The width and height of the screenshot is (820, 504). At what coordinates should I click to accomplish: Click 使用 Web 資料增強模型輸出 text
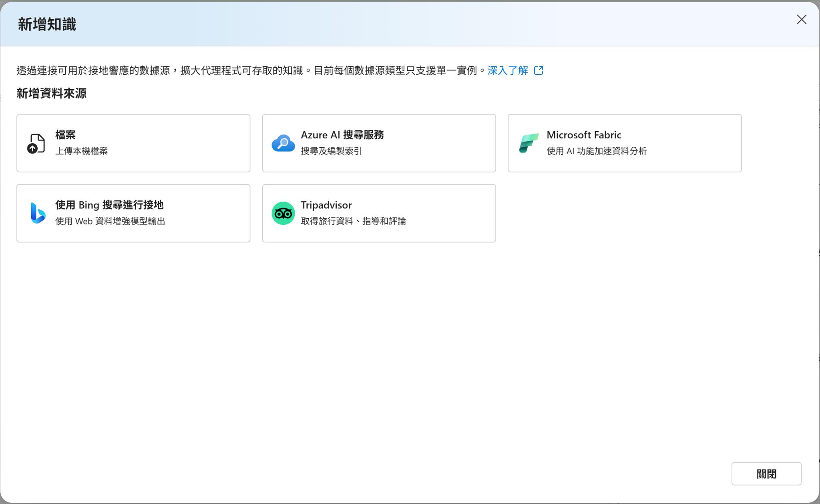pyautogui.click(x=110, y=221)
